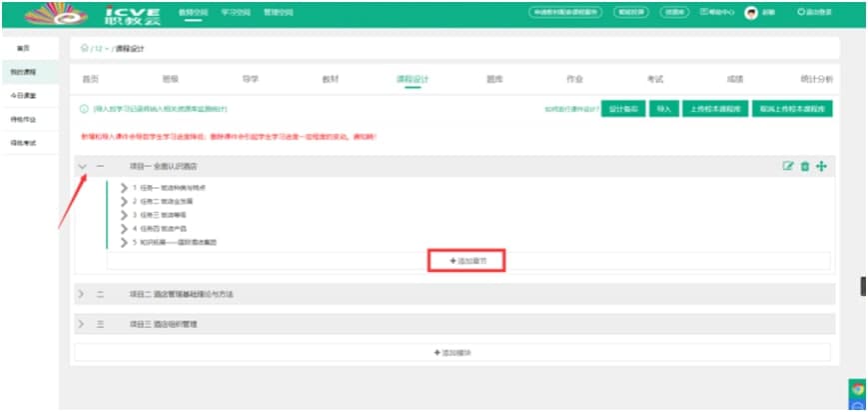Expand chapter 4 任务四 arrow
This screenshot has width=868, height=412.
click(x=124, y=228)
